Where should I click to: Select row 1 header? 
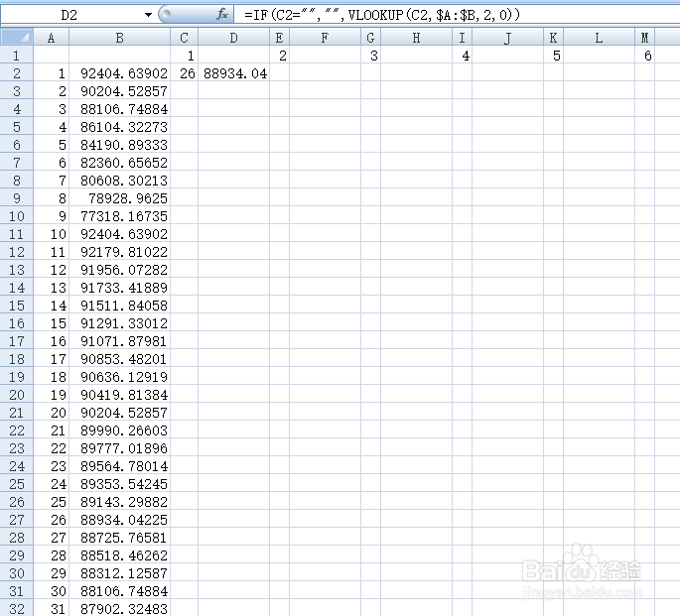pos(17,56)
